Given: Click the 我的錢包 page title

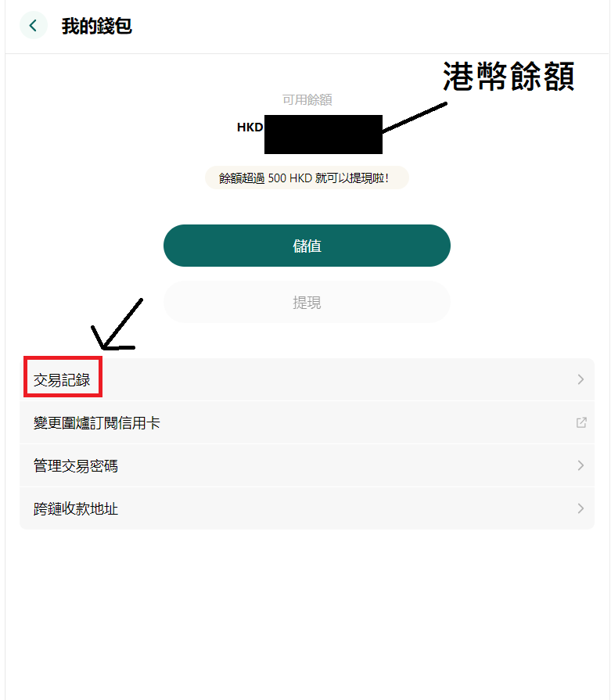Looking at the screenshot, I should coord(96,26).
